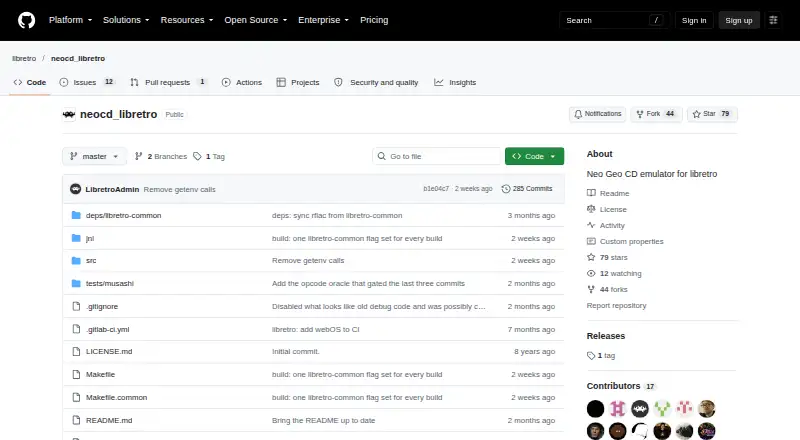
Task: Click the LibretroAdmin avatar in the commit row
Action: click(x=76, y=189)
